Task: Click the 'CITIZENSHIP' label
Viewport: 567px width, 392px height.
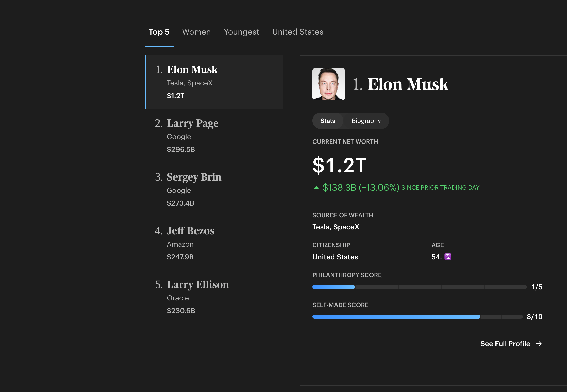Action: click(331, 245)
